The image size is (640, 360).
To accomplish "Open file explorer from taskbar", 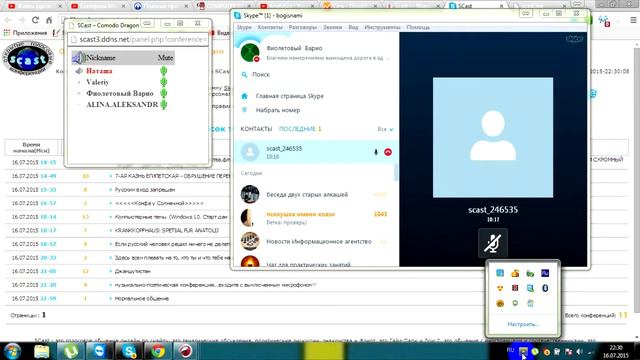I will click(x=41, y=351).
